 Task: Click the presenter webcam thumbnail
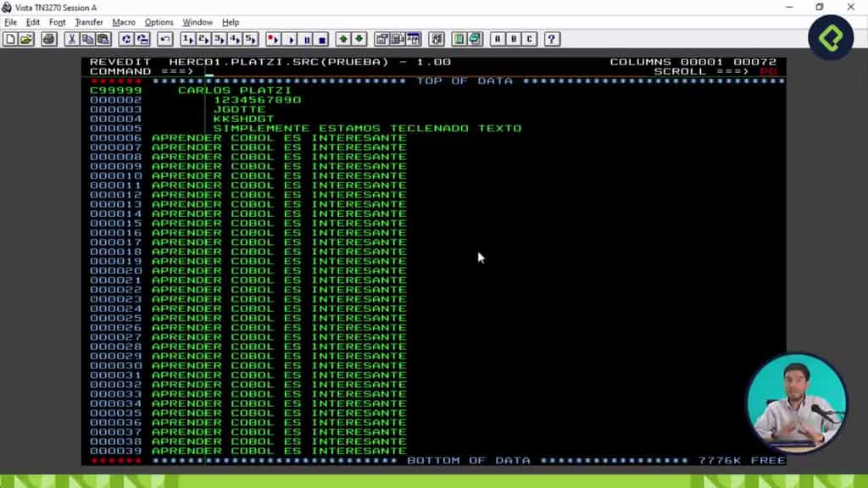click(x=796, y=404)
